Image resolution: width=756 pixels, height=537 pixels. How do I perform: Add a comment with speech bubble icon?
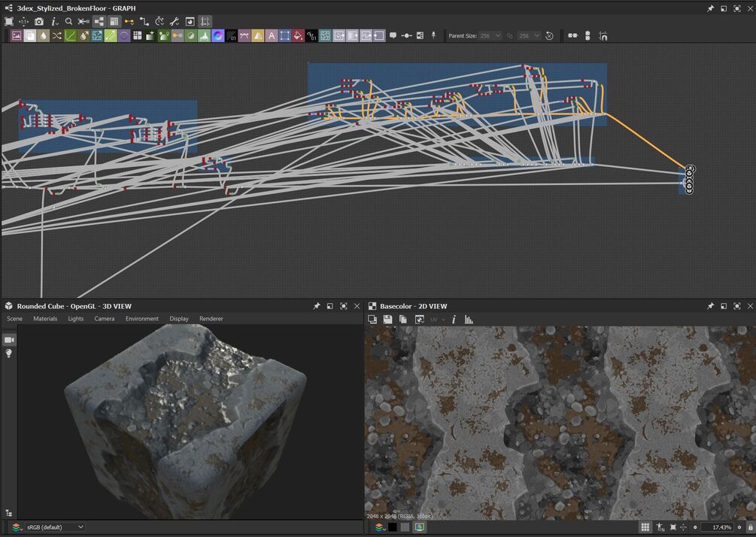(x=393, y=35)
